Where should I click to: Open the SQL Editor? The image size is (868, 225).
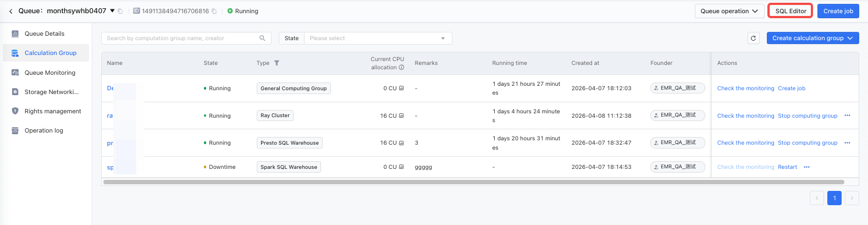(x=790, y=11)
